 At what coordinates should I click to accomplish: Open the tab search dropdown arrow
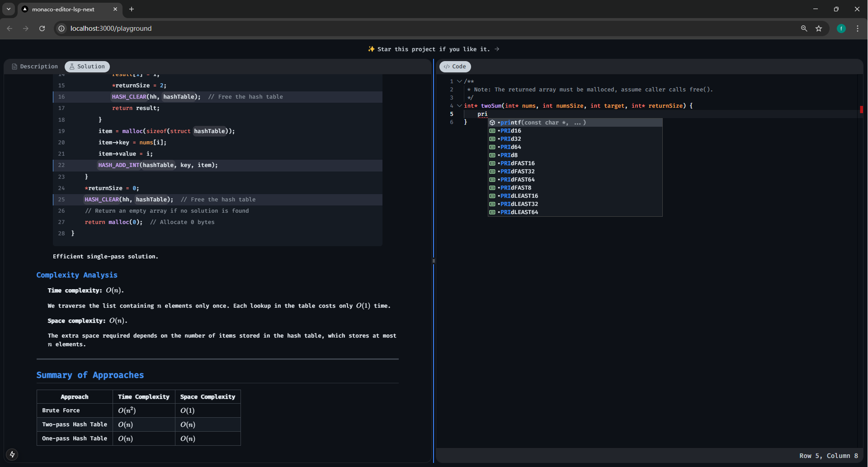(8, 9)
